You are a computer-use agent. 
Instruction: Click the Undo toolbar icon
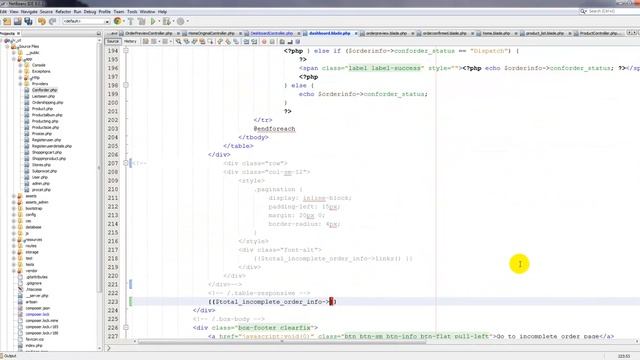tap(42, 21)
